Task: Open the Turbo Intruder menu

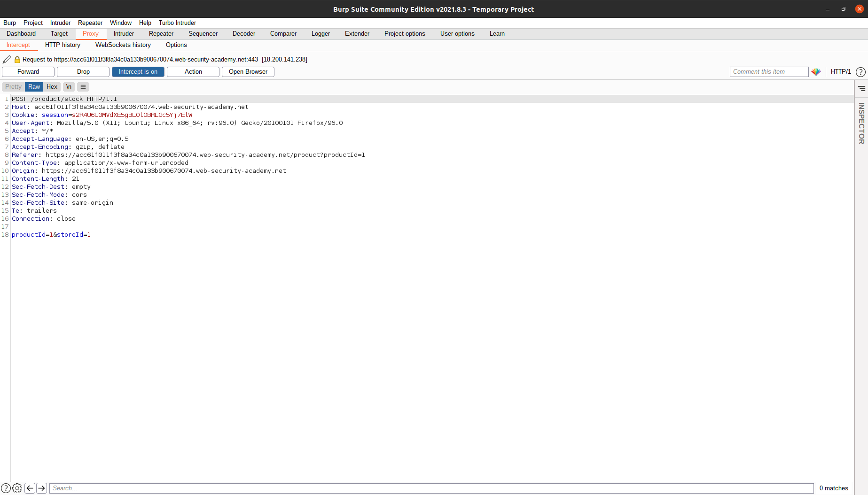Action: tap(177, 23)
